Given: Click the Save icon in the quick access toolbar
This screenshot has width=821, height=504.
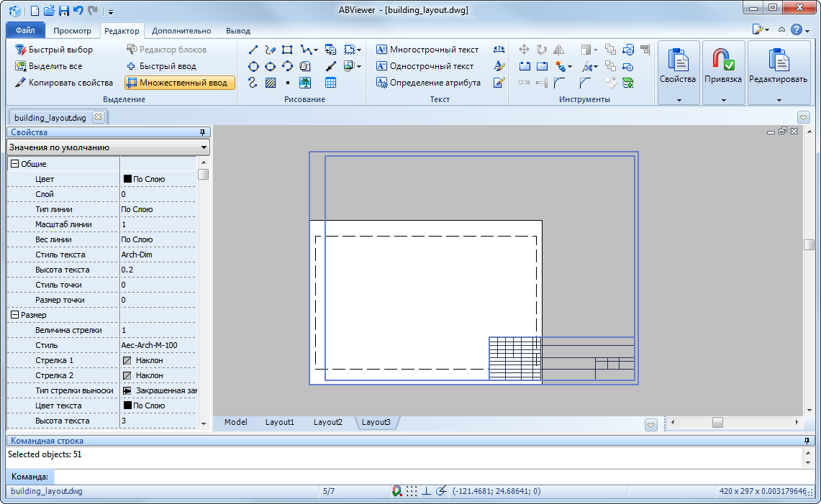Looking at the screenshot, I should click(63, 11).
